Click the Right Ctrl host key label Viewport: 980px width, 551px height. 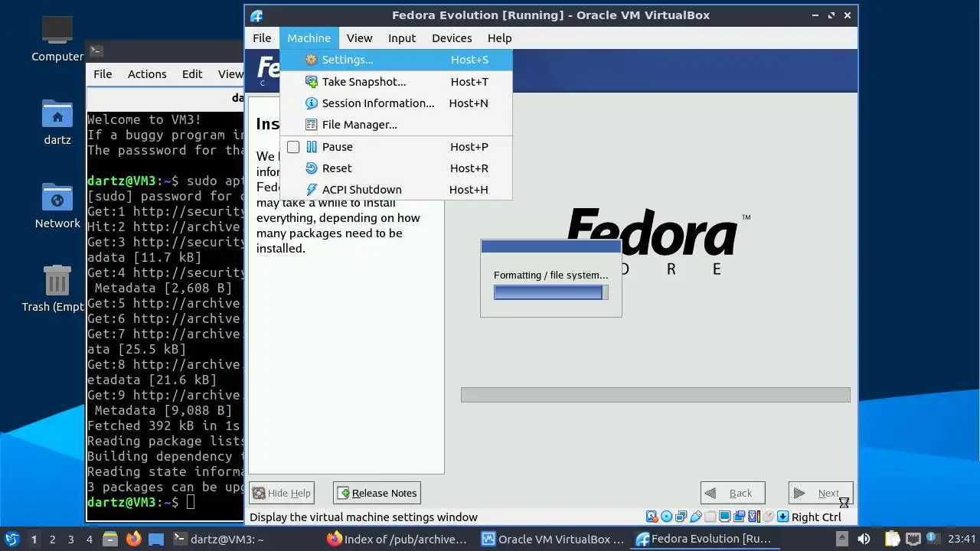click(x=816, y=517)
